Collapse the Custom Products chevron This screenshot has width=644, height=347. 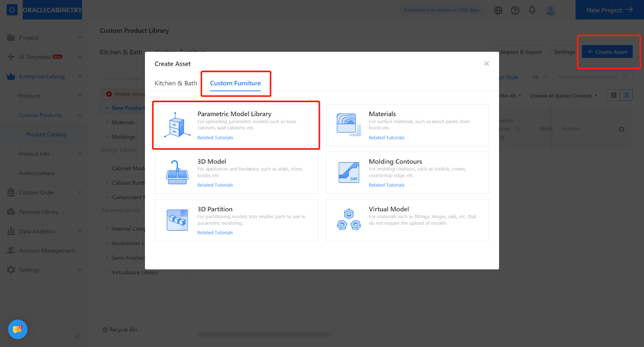point(80,115)
